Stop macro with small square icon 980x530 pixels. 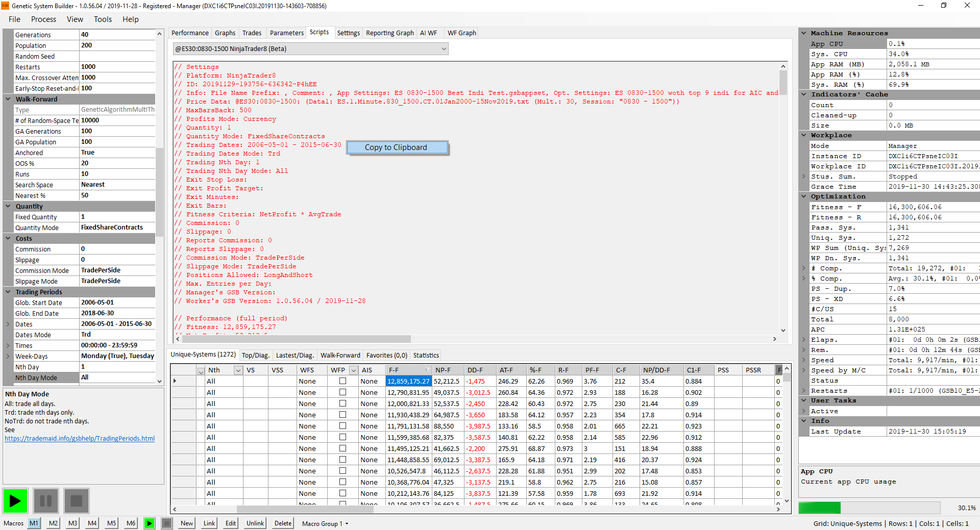166,523
